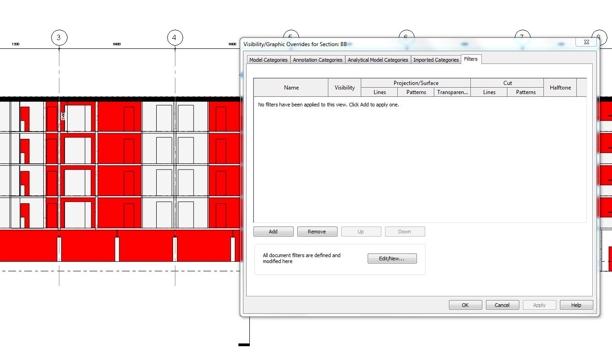The image size is (612, 364).
Task: Click the Down button below the filter list
Action: 405,232
